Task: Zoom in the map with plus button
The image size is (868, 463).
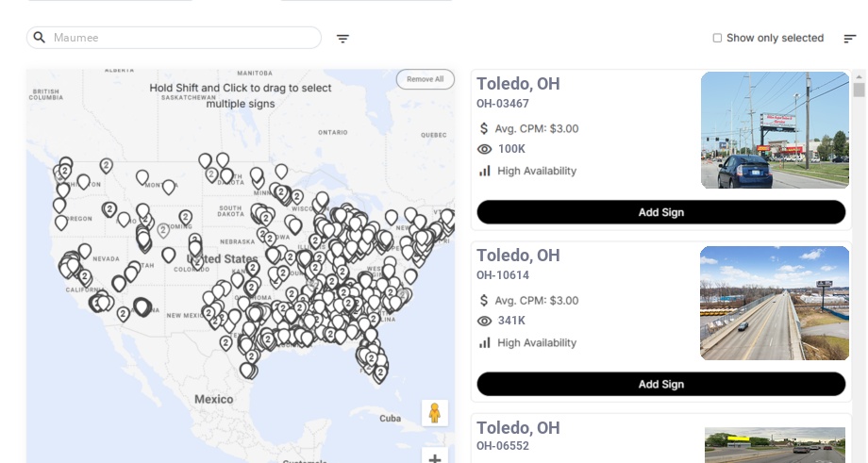Action: pyautogui.click(x=434, y=458)
